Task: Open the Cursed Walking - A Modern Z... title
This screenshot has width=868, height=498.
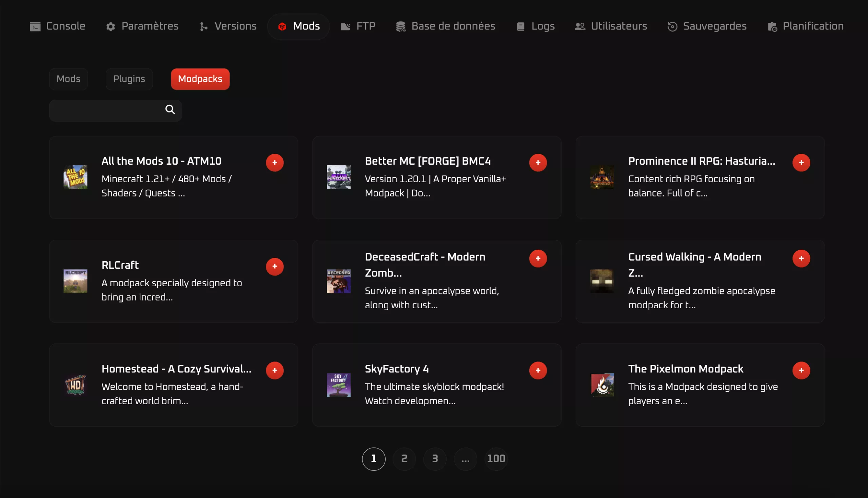Action: pyautogui.click(x=695, y=265)
